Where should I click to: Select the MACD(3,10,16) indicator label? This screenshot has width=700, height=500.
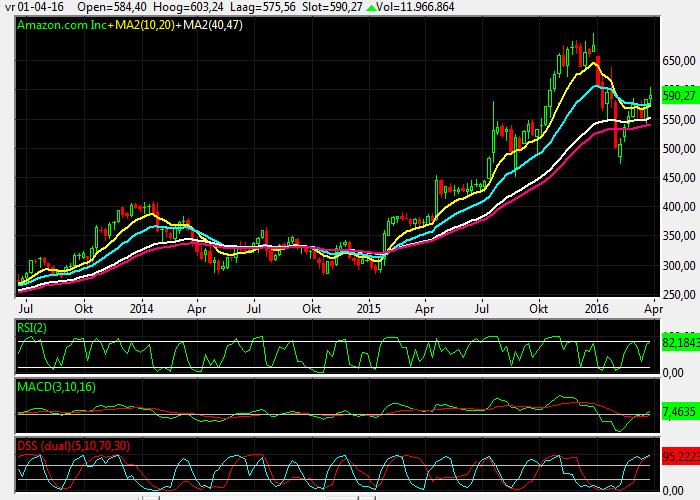[56, 387]
